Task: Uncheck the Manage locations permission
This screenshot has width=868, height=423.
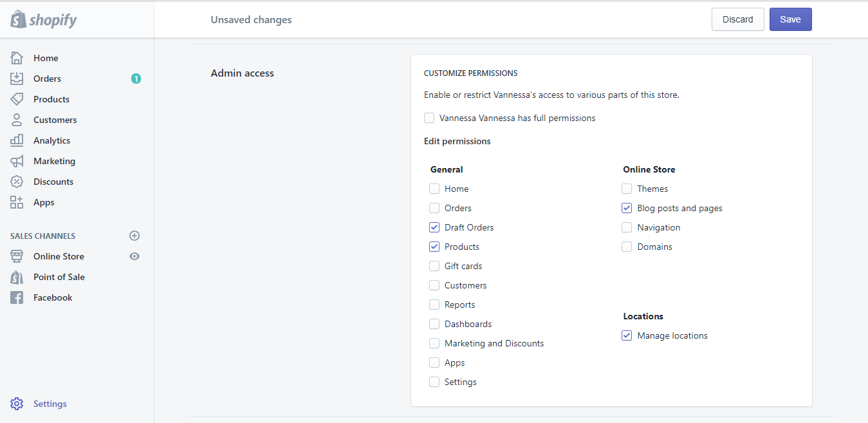Action: tap(627, 335)
